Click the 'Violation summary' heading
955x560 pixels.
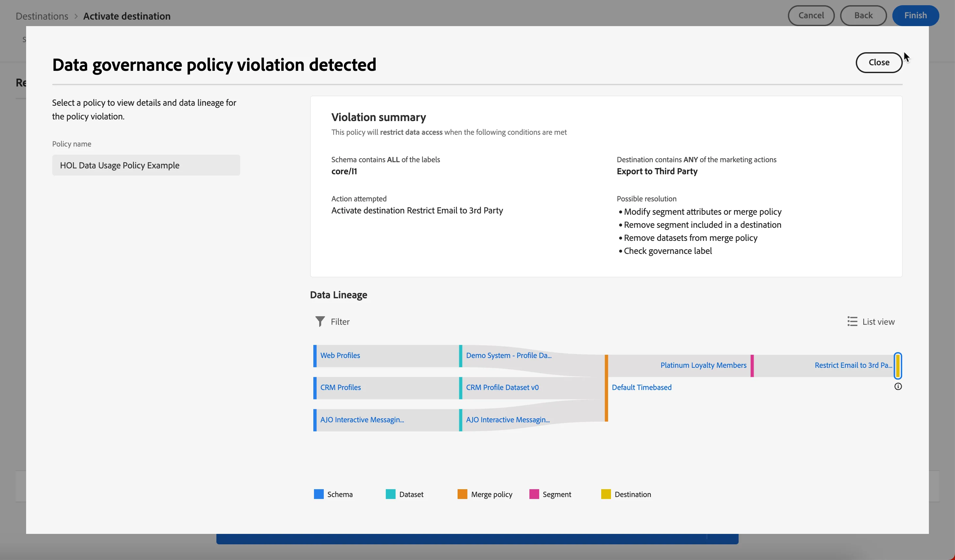coord(378,117)
